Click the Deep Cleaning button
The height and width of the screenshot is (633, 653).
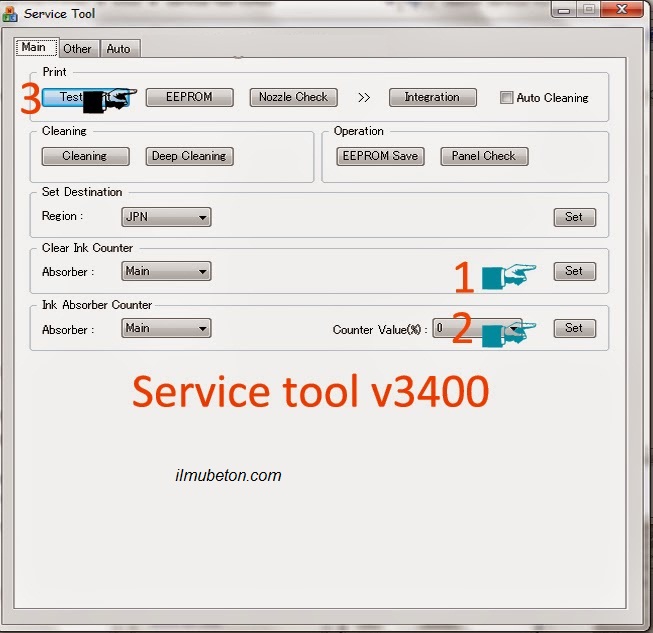tap(189, 156)
